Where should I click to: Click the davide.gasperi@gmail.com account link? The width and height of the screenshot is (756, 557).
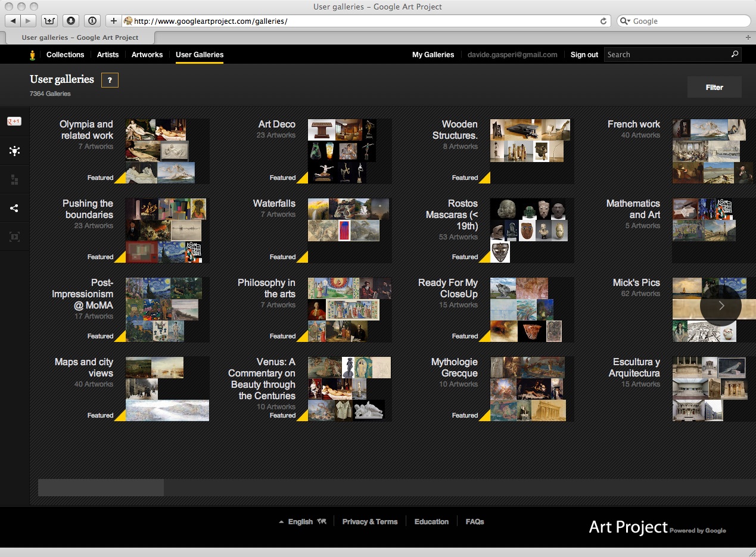[512, 54]
